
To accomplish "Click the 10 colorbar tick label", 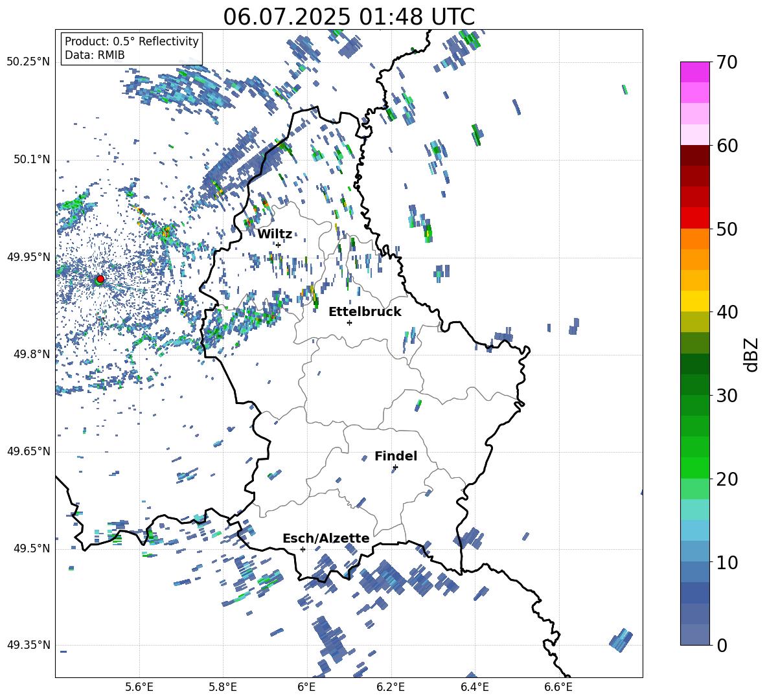I will [726, 563].
